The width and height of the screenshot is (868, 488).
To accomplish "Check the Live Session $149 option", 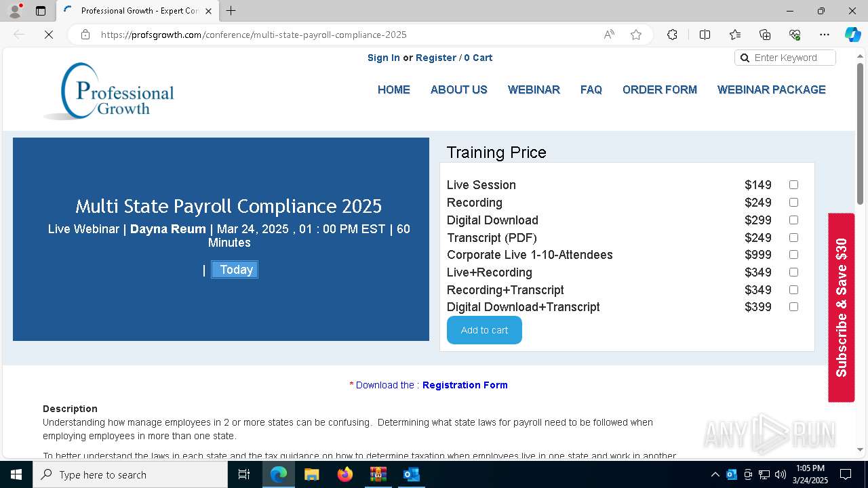I will pyautogui.click(x=793, y=185).
